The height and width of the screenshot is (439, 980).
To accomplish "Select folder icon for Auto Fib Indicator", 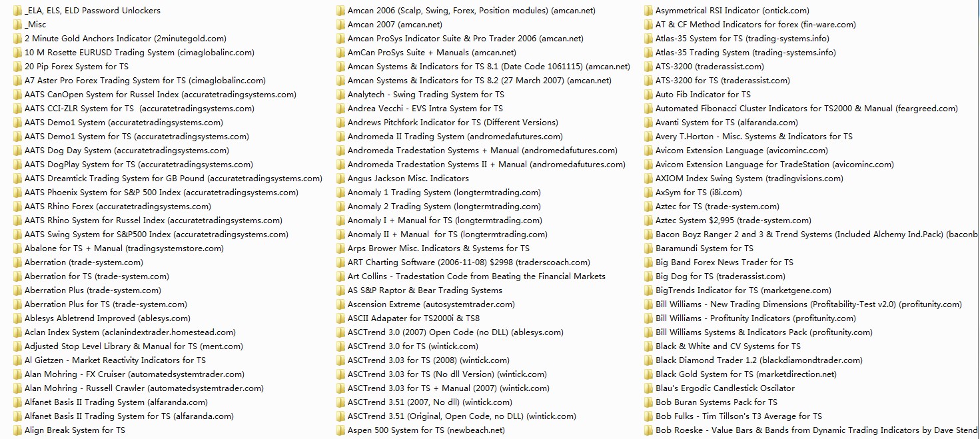I will pyautogui.click(x=648, y=95).
